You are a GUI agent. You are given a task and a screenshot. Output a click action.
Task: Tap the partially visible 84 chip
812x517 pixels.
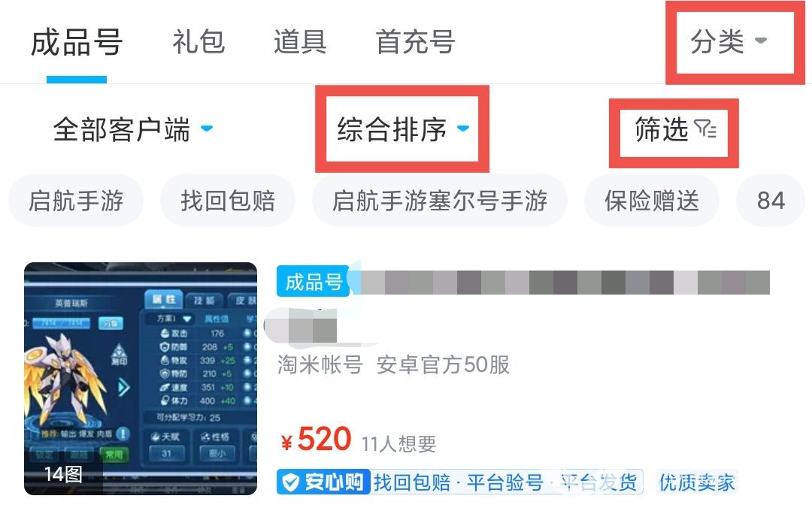click(771, 201)
